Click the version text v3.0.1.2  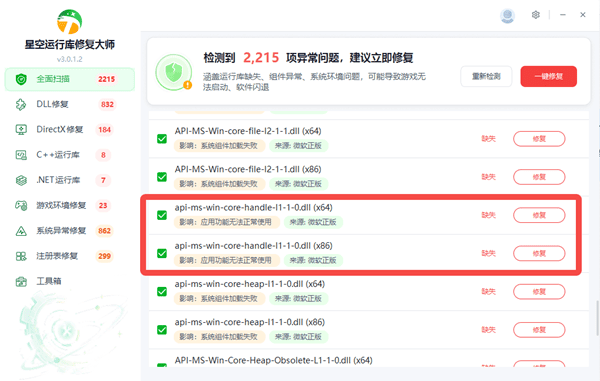pos(69,59)
